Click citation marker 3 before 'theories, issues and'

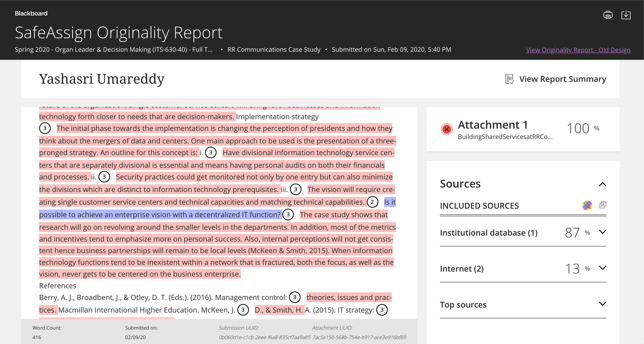pyautogui.click(x=295, y=297)
